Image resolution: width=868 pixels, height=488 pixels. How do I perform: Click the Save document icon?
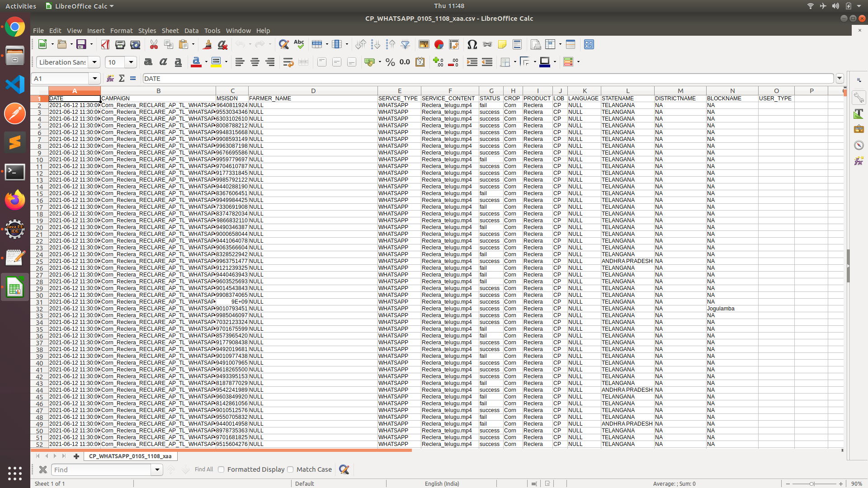pos(81,44)
